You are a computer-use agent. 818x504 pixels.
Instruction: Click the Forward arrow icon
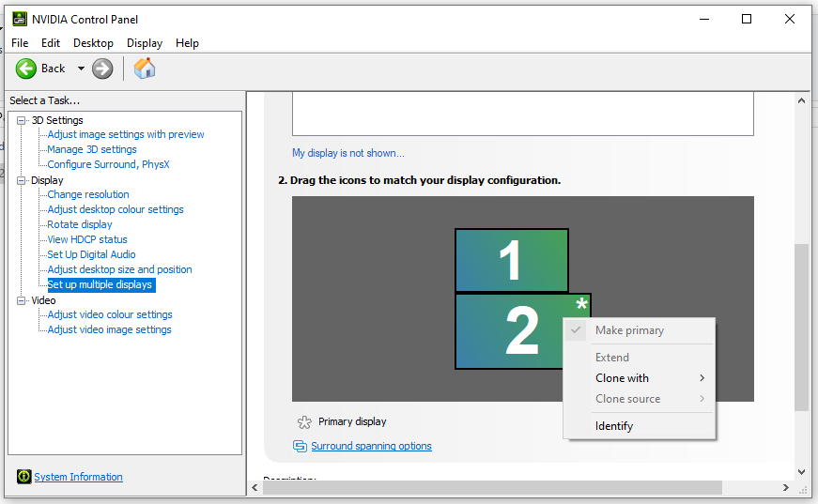pos(102,69)
